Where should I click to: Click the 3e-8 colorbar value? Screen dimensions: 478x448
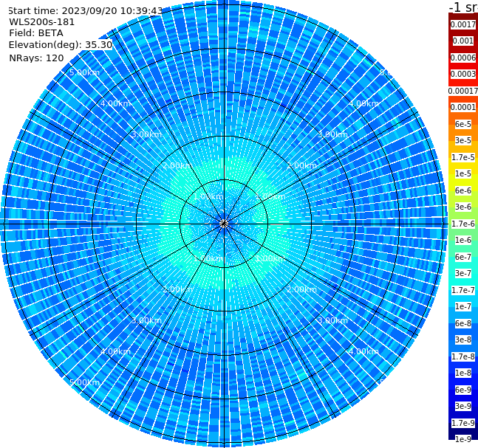pyautogui.click(x=463, y=340)
